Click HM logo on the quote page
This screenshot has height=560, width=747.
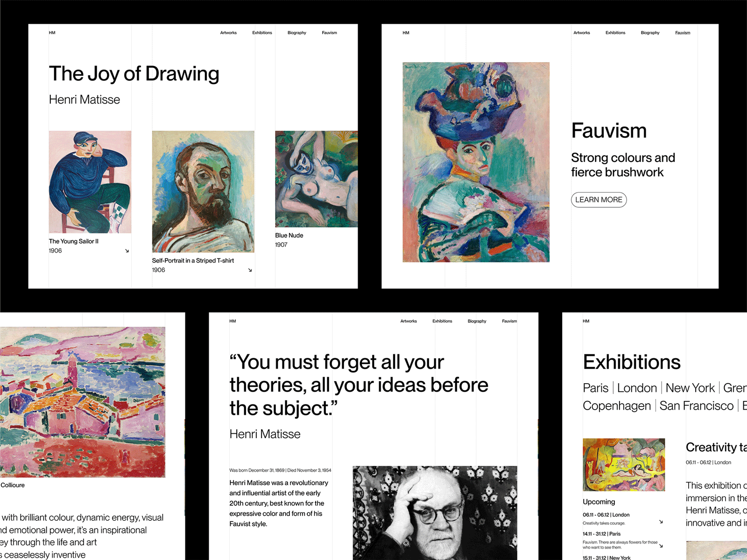(x=233, y=321)
